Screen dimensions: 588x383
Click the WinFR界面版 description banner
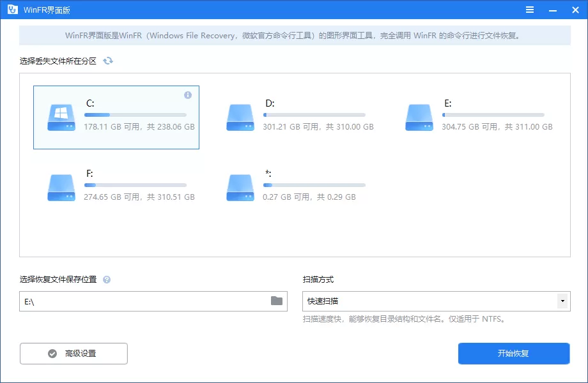(295, 36)
